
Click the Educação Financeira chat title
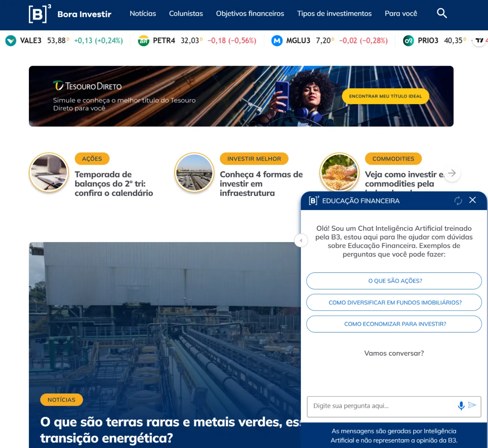[x=361, y=201]
